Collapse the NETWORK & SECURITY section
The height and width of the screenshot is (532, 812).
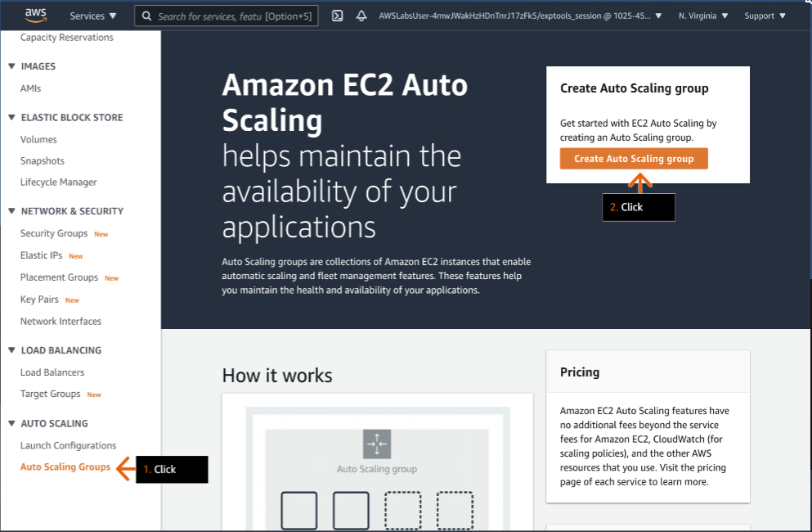[x=11, y=210]
